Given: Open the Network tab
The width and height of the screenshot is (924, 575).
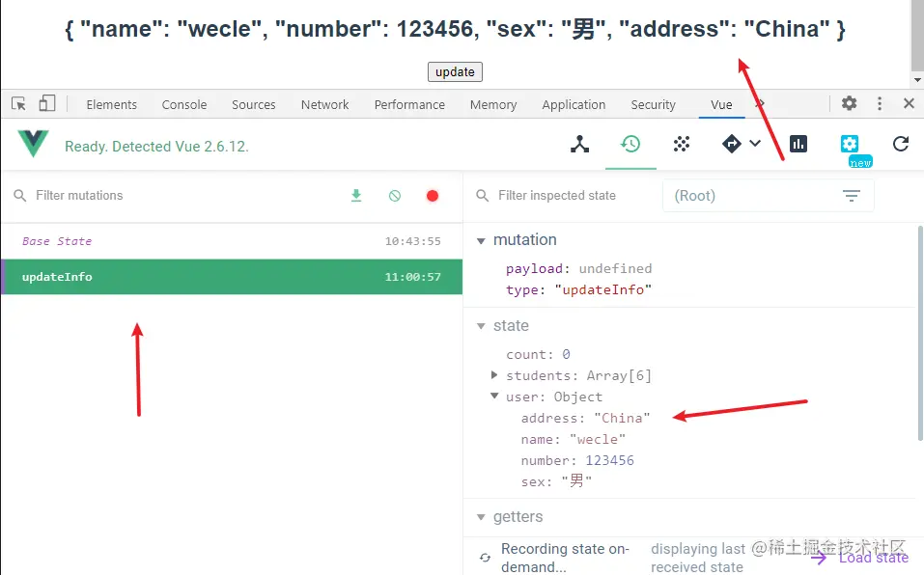Looking at the screenshot, I should tap(324, 105).
